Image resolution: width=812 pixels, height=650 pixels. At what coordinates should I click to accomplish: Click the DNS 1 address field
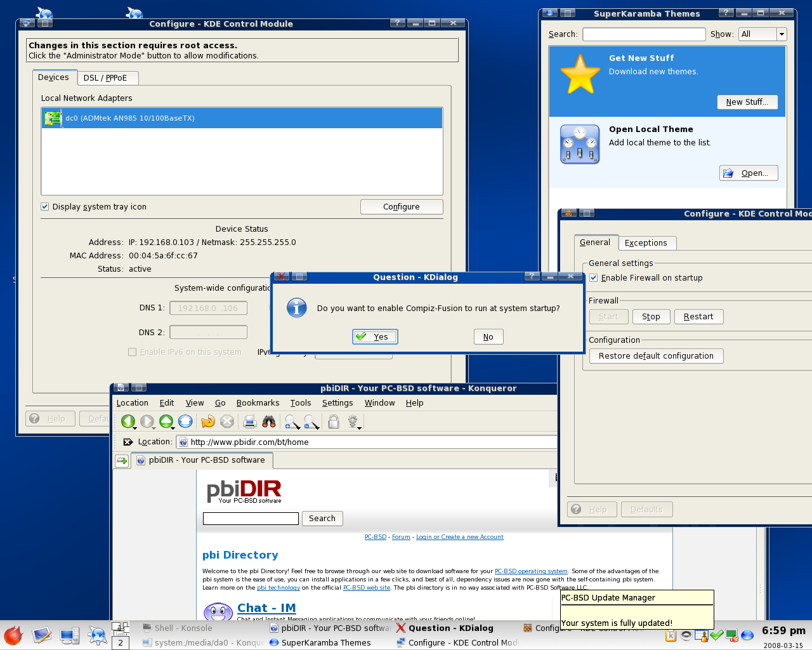click(208, 308)
